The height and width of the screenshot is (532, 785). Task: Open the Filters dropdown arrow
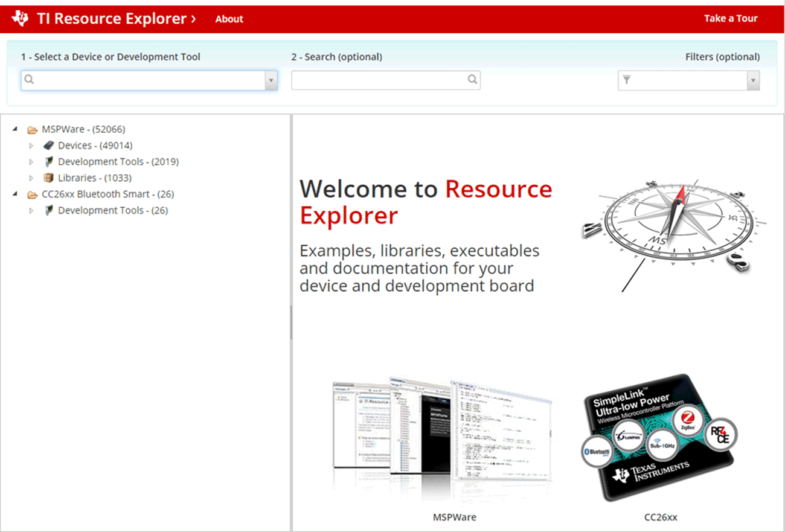click(x=754, y=80)
